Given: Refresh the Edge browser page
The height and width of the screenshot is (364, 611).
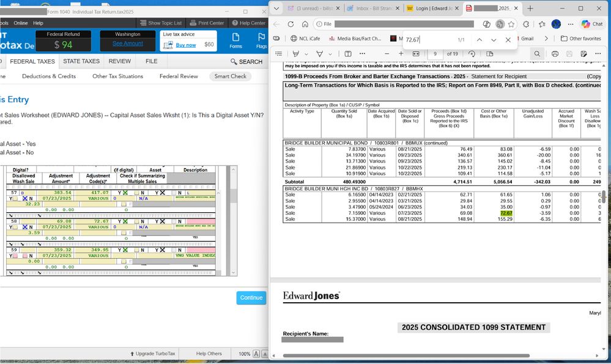Looking at the screenshot, I should click(x=291, y=24).
